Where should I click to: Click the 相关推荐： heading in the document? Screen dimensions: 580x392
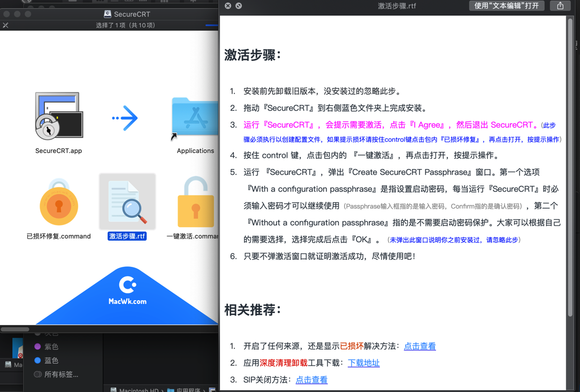pyautogui.click(x=253, y=310)
